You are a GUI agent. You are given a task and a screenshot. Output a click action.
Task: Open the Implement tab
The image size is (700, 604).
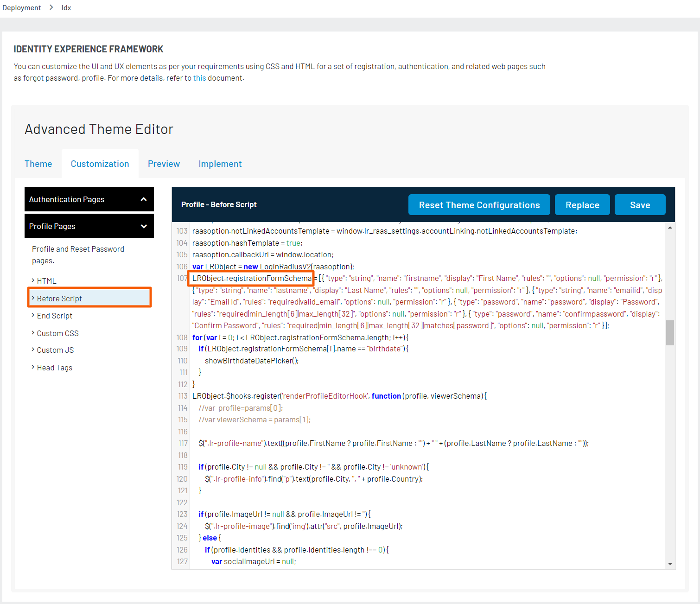(220, 164)
